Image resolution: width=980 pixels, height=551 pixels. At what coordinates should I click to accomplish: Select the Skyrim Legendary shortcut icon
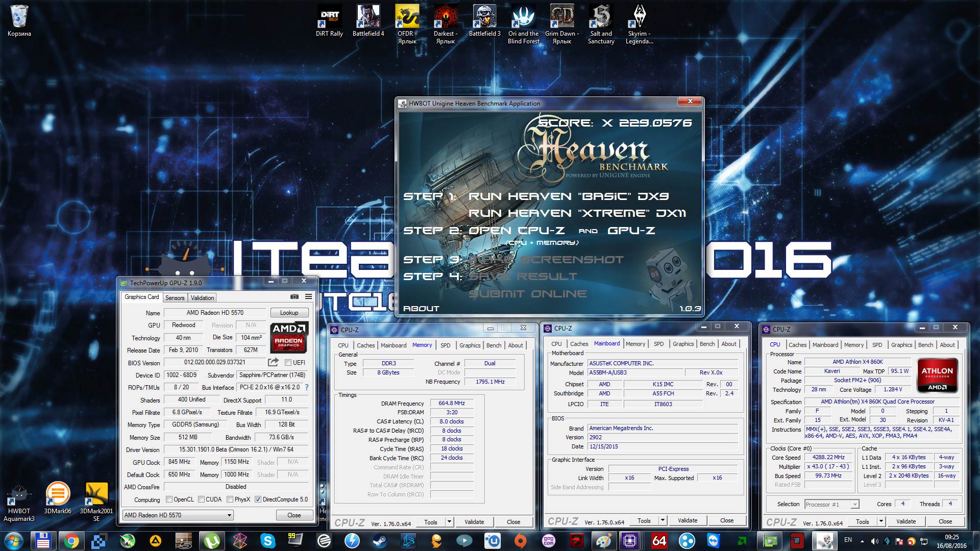640,24
